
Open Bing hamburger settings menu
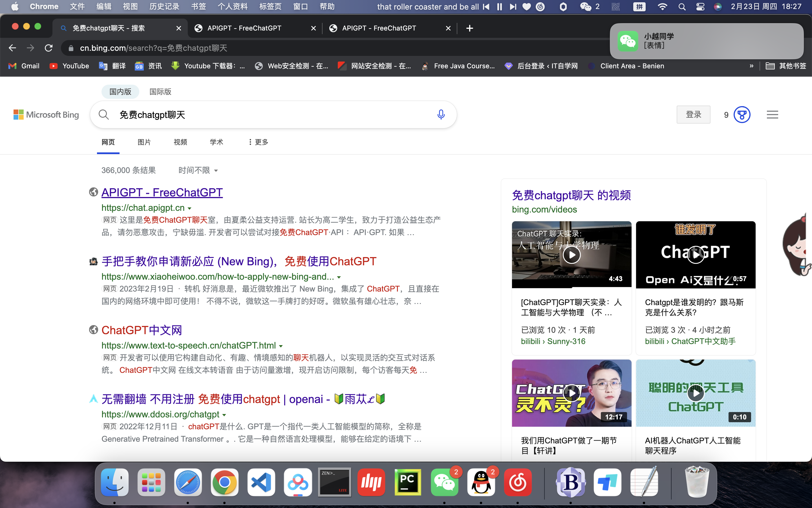[x=773, y=115]
